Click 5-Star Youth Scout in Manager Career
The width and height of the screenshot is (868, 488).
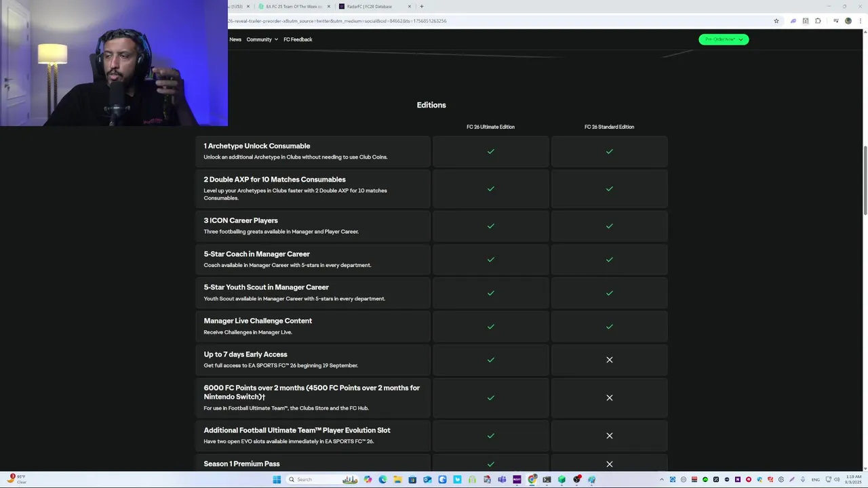click(267, 287)
